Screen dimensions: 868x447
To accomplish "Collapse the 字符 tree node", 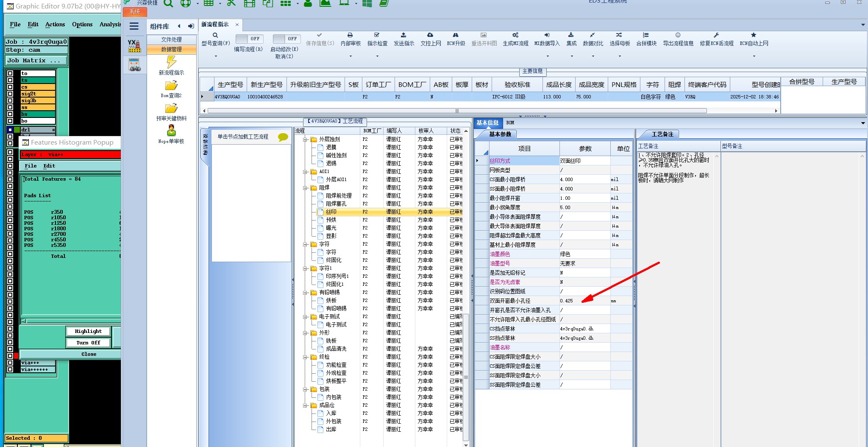I will click(305, 244).
